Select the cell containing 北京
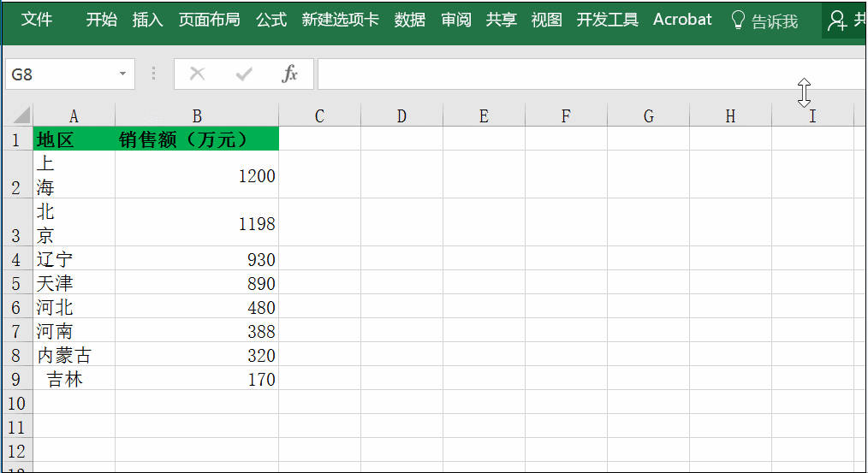 [74, 222]
